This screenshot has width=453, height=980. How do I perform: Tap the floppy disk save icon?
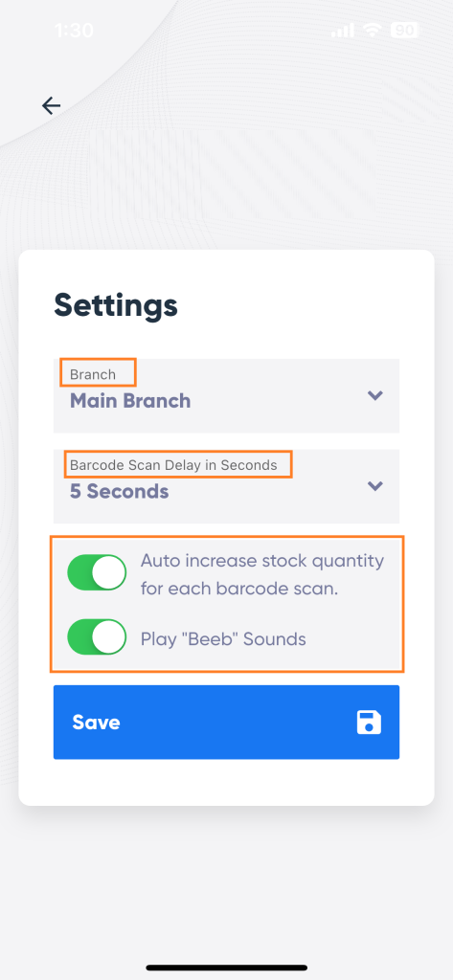pyautogui.click(x=369, y=722)
